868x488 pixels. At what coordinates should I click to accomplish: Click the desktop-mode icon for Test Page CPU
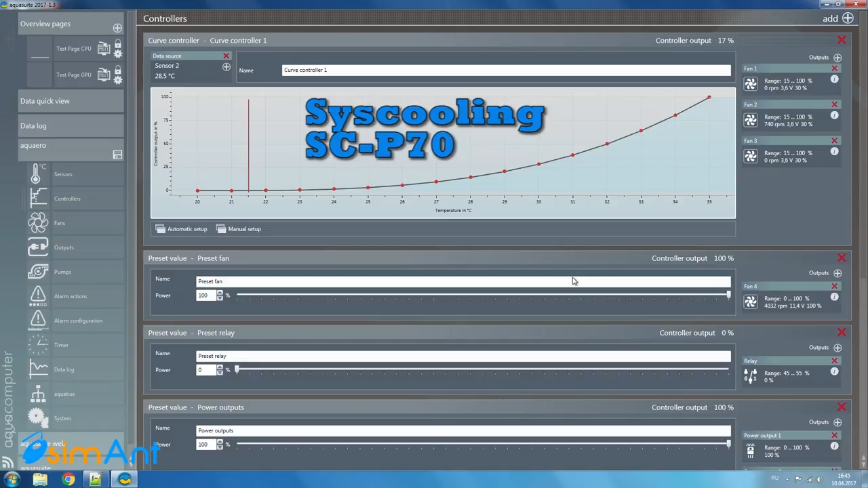[x=104, y=48]
